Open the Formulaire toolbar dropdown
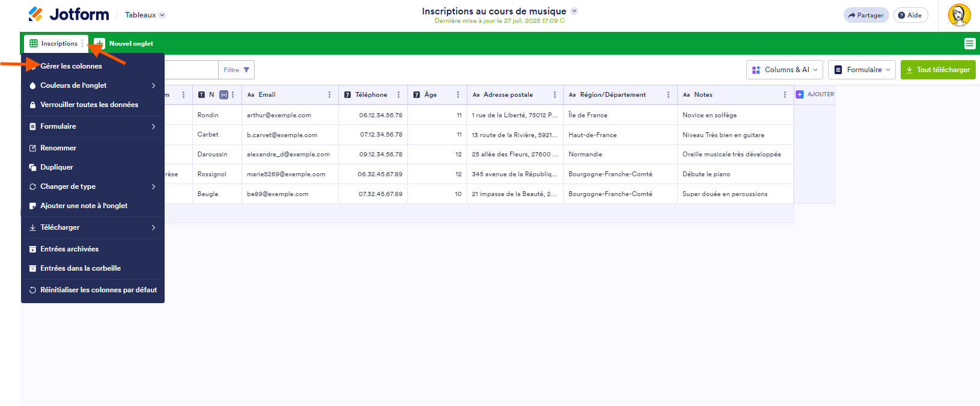 [x=862, y=70]
